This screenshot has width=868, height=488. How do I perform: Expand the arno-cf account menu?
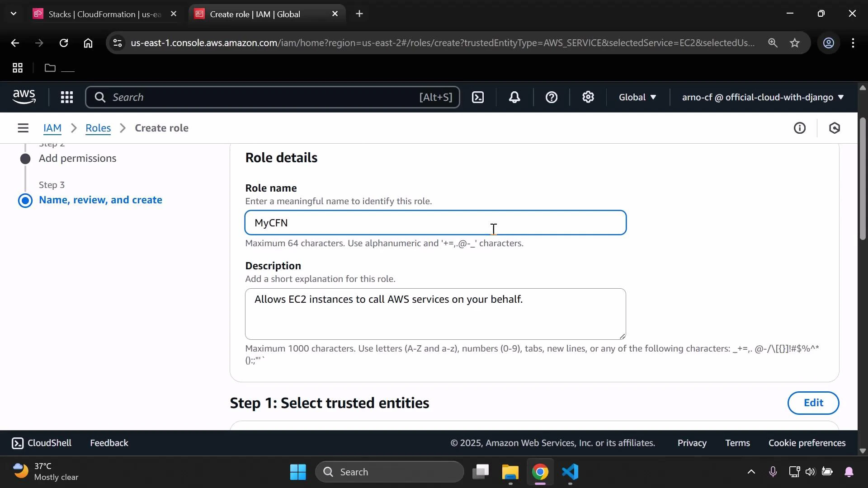pos(762,97)
